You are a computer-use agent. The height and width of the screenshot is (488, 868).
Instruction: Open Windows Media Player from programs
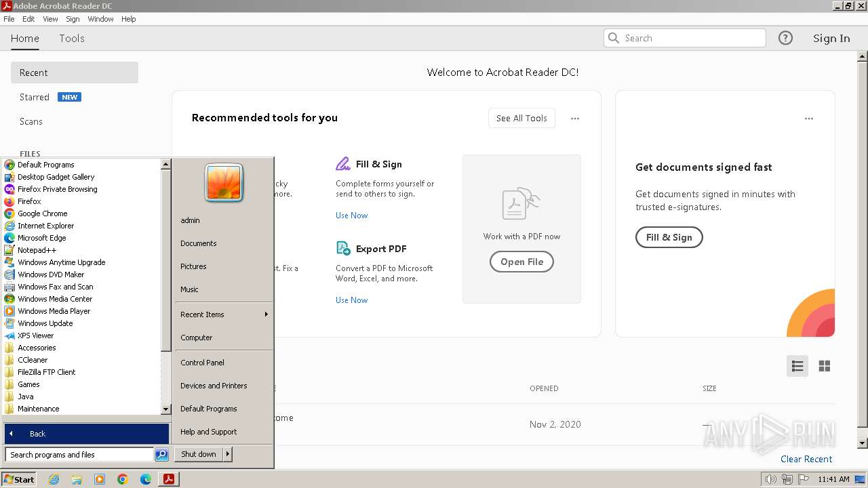(x=54, y=311)
